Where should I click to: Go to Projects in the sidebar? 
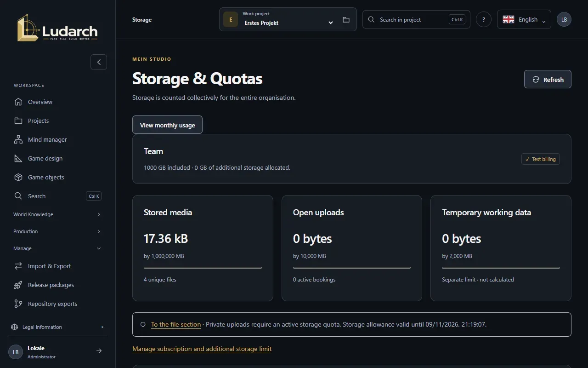tap(57, 121)
